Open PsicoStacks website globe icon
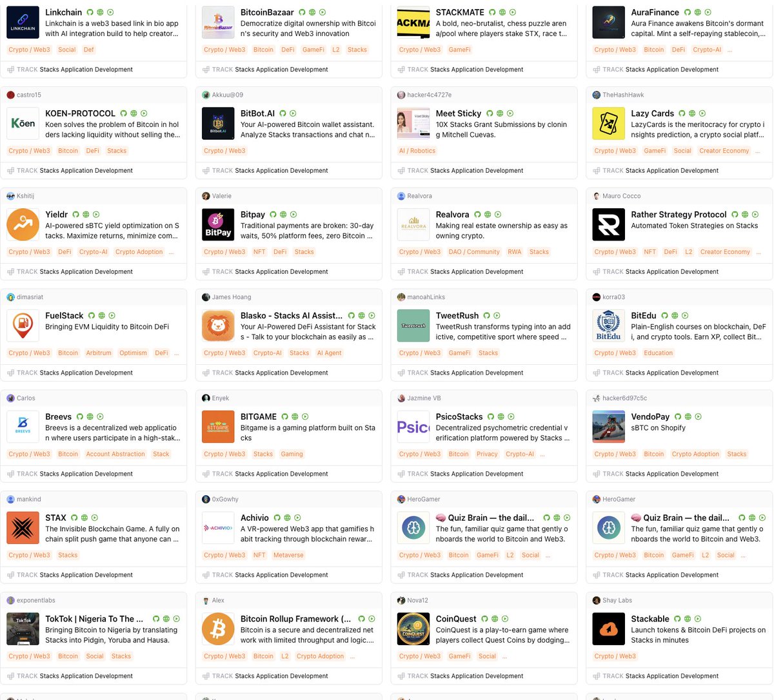 point(501,417)
